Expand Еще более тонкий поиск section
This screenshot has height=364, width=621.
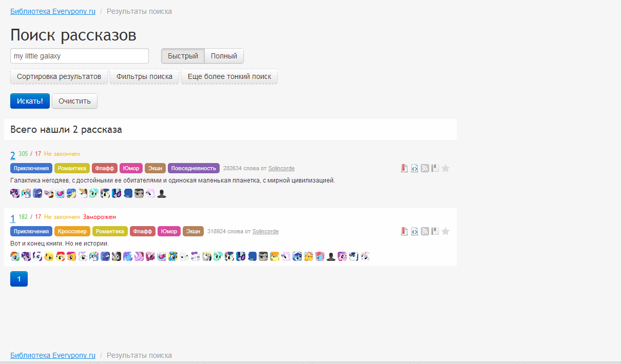(229, 76)
